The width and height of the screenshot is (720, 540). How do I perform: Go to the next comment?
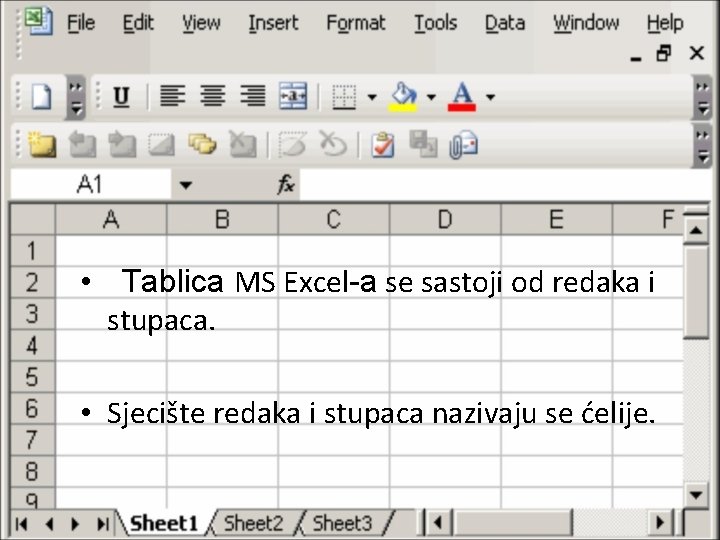122,145
